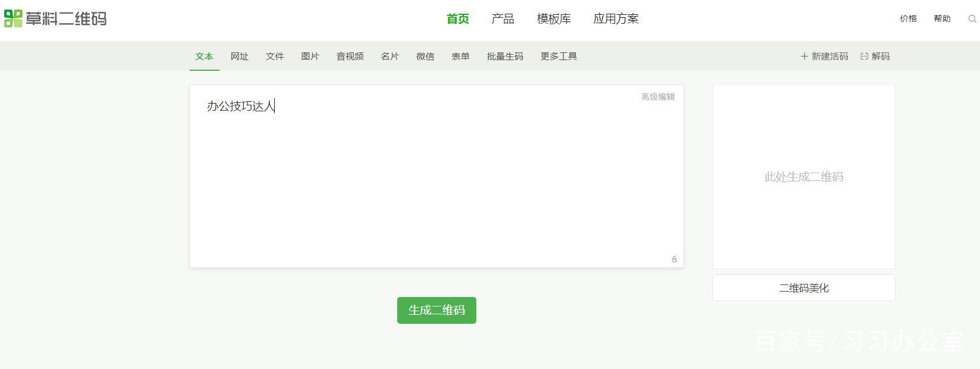Open the 首页 navigation item

coord(458,19)
